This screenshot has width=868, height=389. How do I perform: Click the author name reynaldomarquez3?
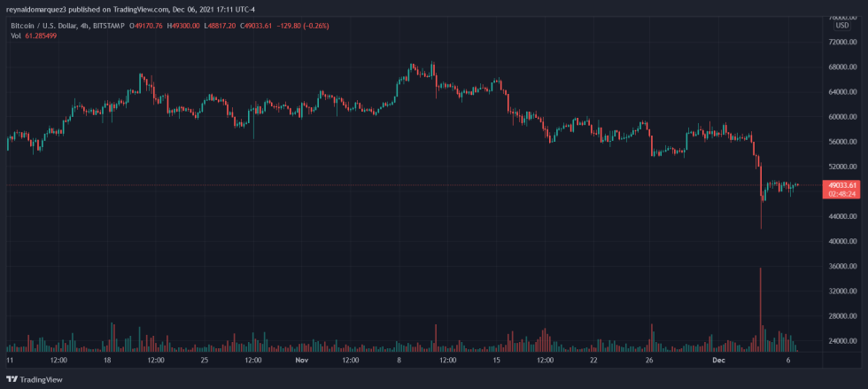35,7
